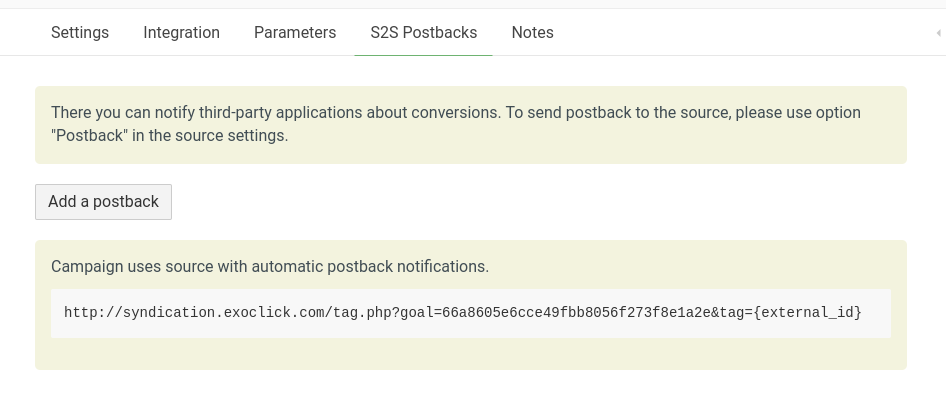Open the Settings tab
The height and width of the screenshot is (408, 946).
80,33
